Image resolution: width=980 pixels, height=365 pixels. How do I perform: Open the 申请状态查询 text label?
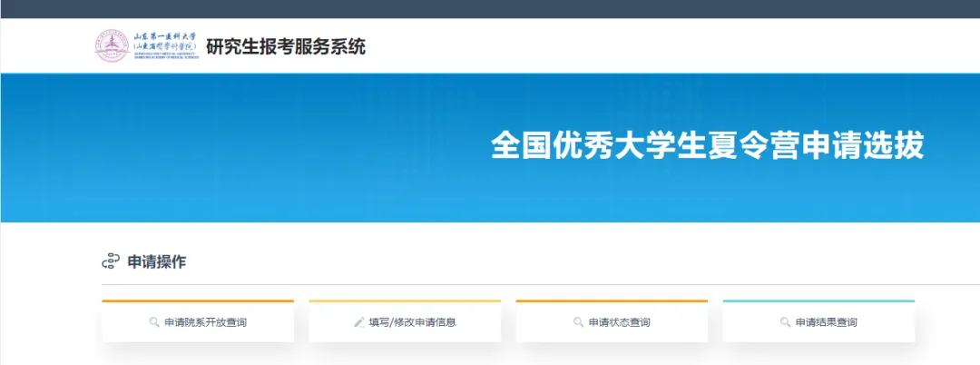[619, 322]
